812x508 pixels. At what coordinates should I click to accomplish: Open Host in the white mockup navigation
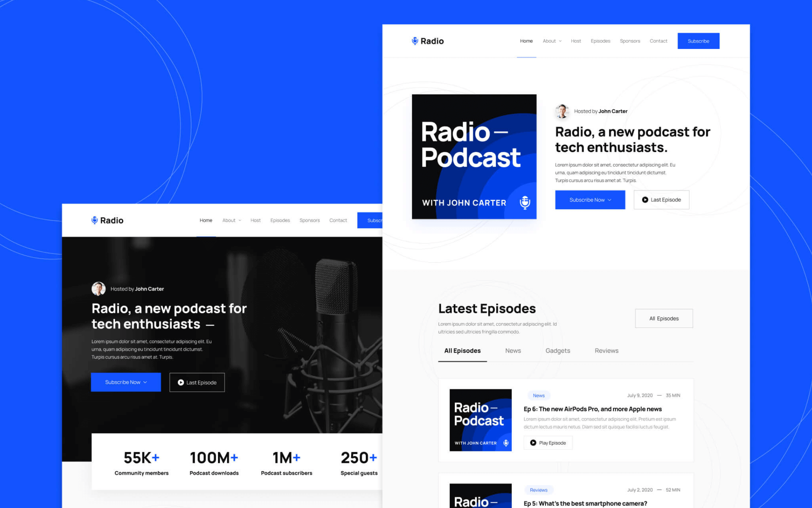[576, 41]
